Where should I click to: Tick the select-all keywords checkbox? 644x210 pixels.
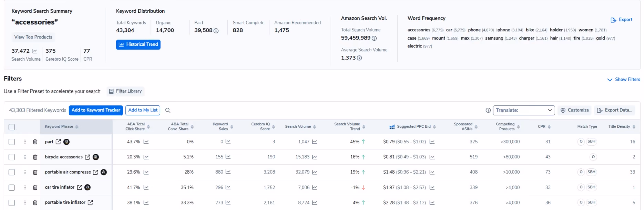pyautogui.click(x=12, y=127)
